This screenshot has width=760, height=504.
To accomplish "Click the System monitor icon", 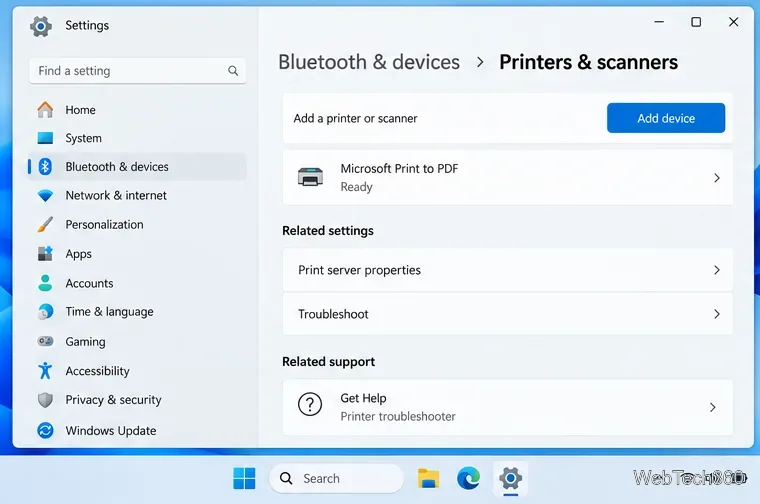I will (x=45, y=138).
